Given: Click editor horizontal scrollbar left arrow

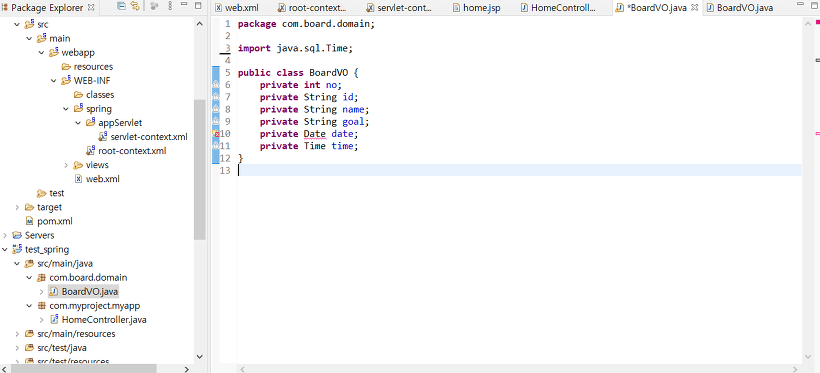Looking at the screenshot, I should 242,369.
